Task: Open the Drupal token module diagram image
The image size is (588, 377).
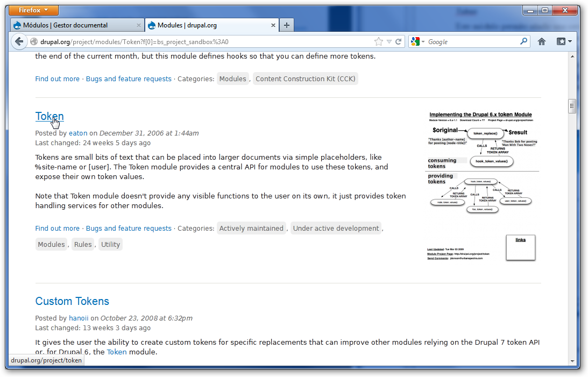Action: coord(481,186)
